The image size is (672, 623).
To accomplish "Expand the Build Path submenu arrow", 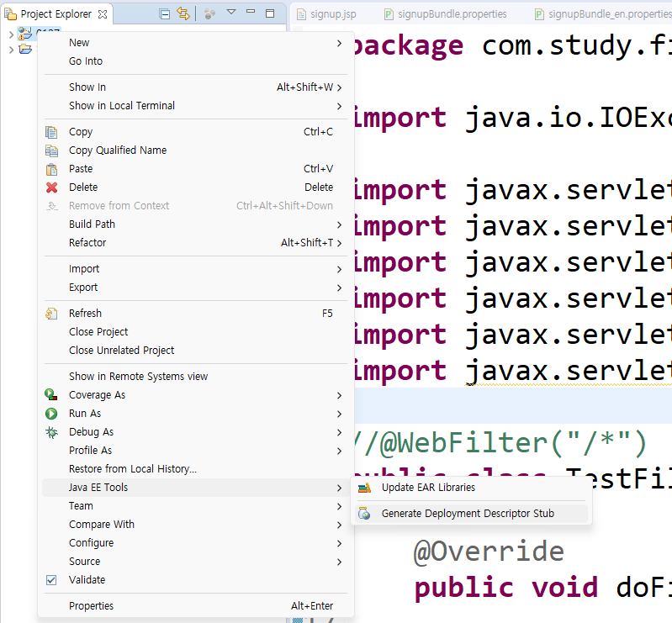I will [339, 224].
